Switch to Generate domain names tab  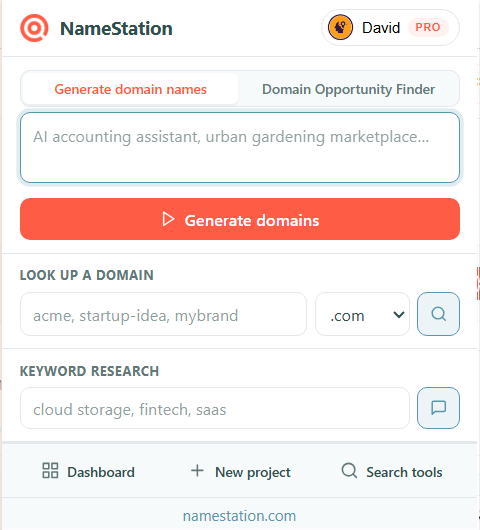coord(130,89)
